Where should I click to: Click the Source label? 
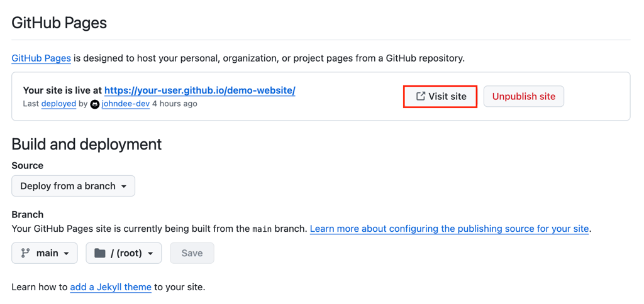click(28, 165)
